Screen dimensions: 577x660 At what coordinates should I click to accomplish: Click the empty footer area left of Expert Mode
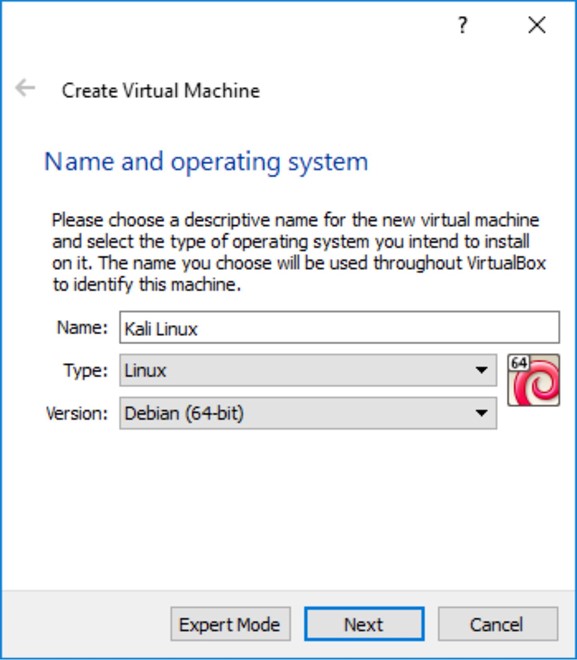click(86, 624)
